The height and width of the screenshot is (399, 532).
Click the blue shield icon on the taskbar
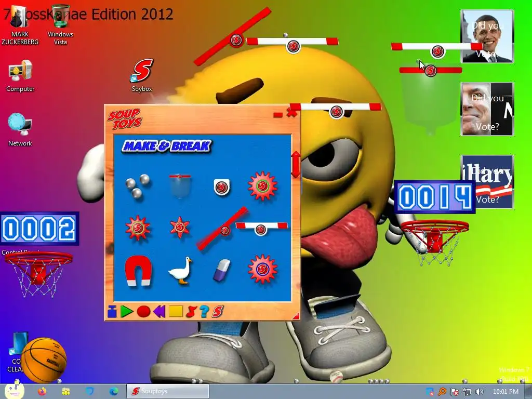(89, 391)
